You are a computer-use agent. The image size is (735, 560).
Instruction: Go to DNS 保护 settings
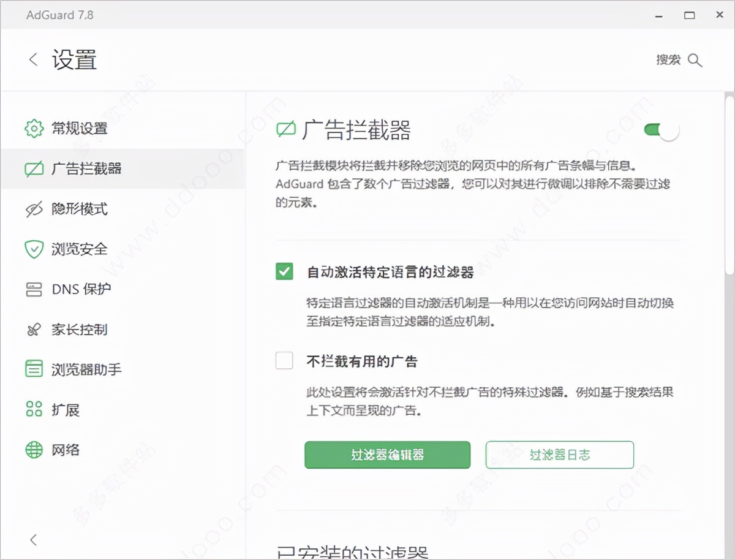point(81,289)
